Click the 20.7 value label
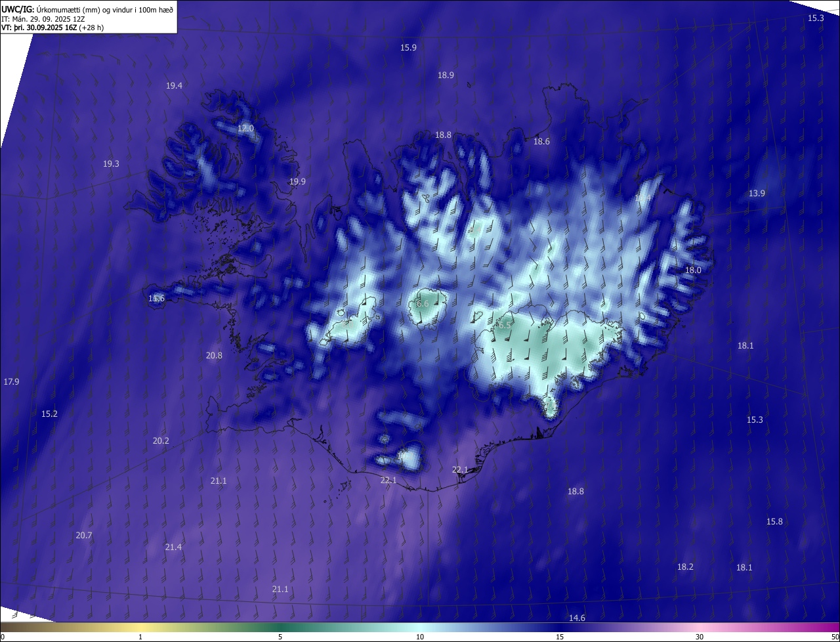The image size is (840, 642). [83, 536]
